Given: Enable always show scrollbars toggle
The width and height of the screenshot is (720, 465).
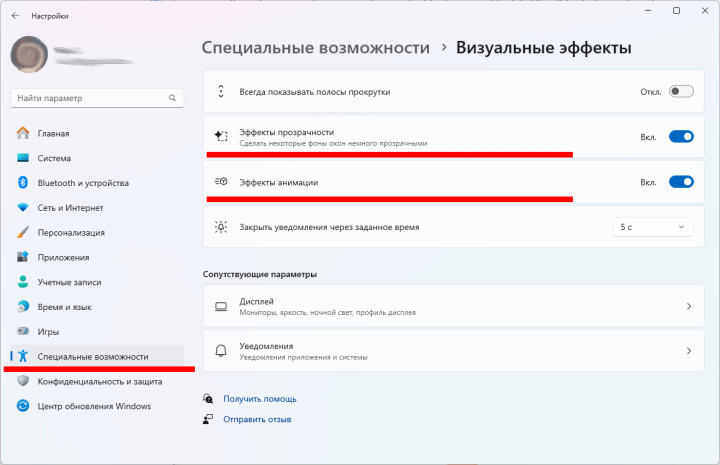Looking at the screenshot, I should click(x=681, y=91).
